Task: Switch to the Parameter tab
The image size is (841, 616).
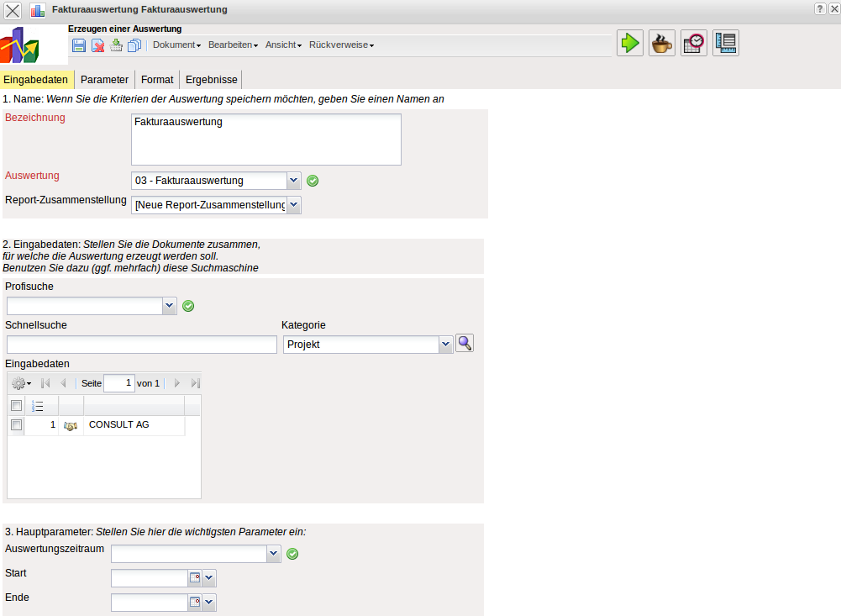Action: click(104, 79)
